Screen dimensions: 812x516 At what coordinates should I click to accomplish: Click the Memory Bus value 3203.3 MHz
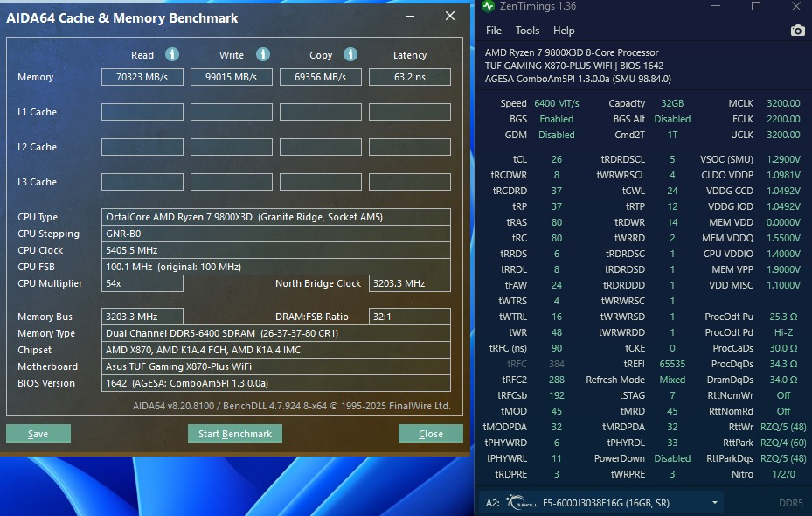pos(142,317)
